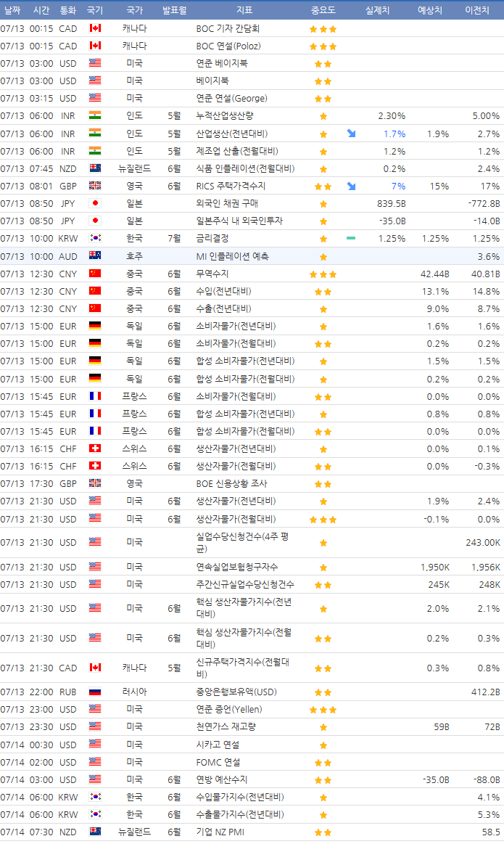Image resolution: width=504 pixels, height=844 pixels.
Task: Click three-star rating of BOC 기자 간담회
Action: tap(323, 29)
